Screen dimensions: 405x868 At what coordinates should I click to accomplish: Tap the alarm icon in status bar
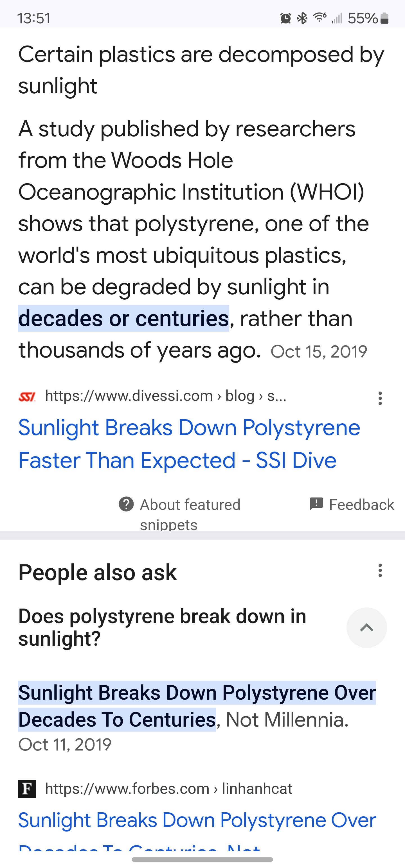click(x=286, y=18)
